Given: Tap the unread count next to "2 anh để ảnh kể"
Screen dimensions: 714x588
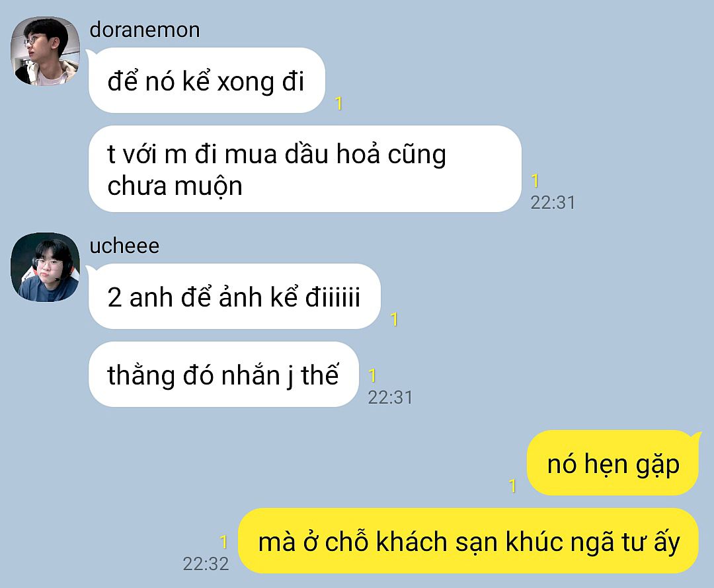Looking at the screenshot, I should coord(395,319).
